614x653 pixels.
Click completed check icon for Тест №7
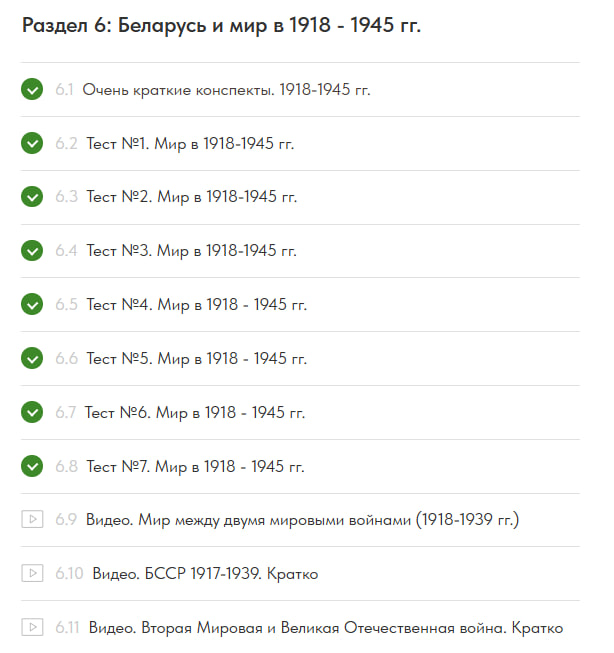pos(32,466)
